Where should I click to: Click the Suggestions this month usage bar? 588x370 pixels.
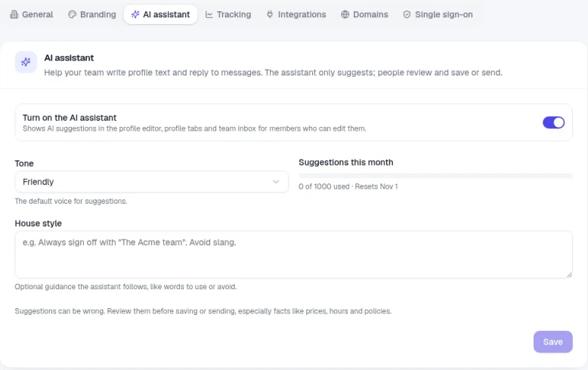pyautogui.click(x=435, y=176)
